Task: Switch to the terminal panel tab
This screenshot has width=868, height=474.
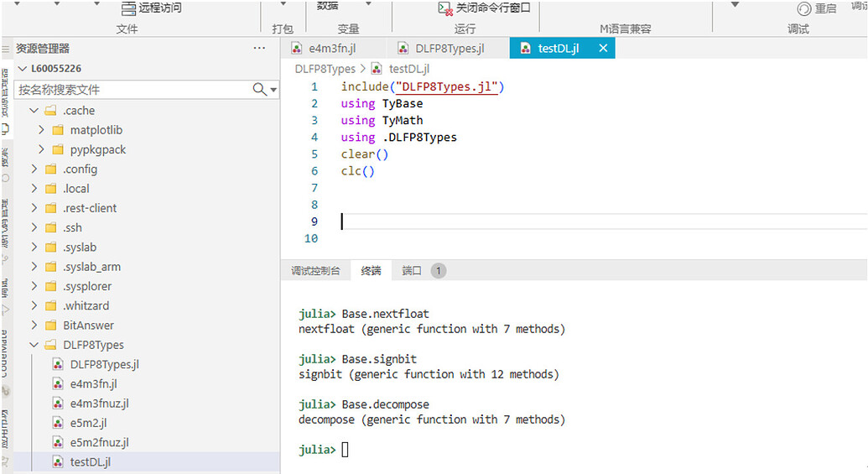Action: (x=371, y=271)
